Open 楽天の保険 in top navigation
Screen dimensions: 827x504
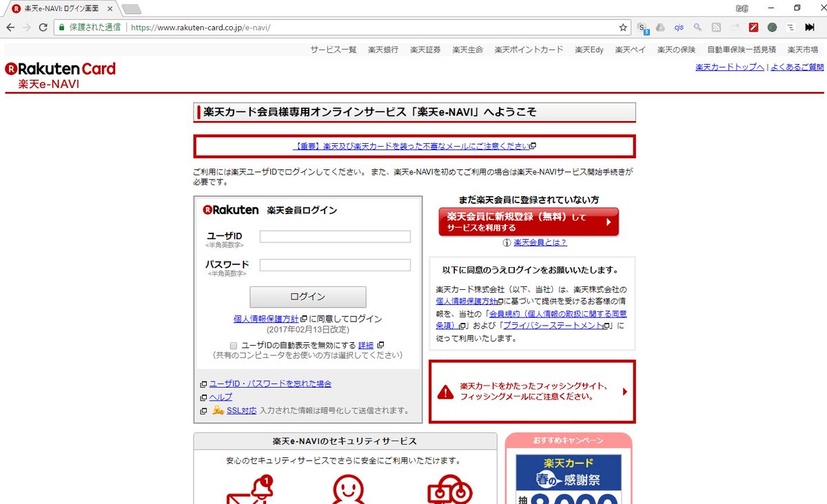676,50
